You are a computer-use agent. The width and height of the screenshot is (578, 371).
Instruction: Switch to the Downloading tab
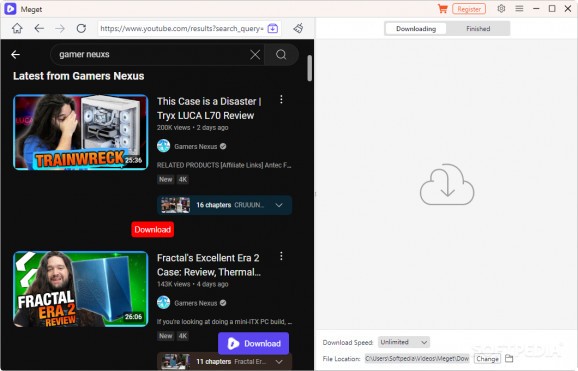point(416,29)
